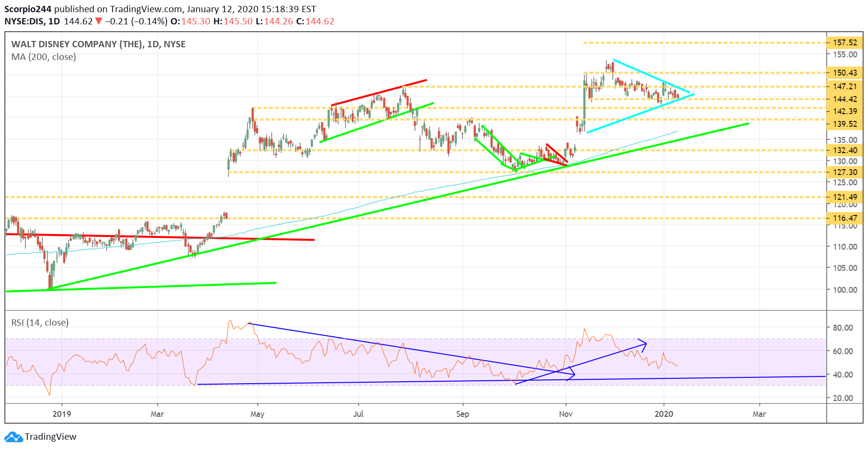This screenshot has width=868, height=450.
Task: Click the 110.00 price axis value
Action: coord(845,247)
